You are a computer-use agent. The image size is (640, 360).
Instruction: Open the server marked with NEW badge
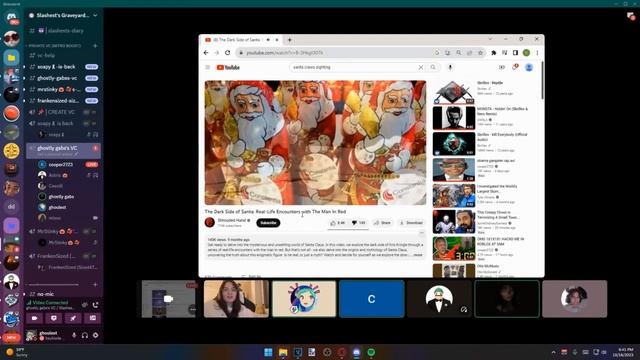coord(11,338)
